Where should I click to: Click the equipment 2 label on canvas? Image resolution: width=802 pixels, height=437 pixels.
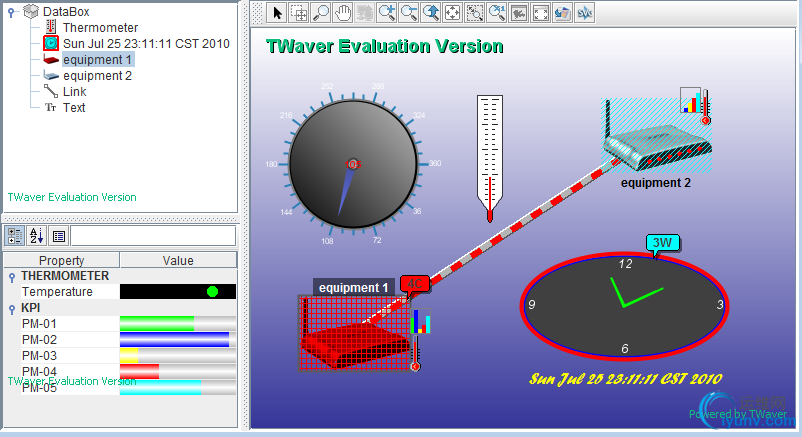tap(656, 183)
